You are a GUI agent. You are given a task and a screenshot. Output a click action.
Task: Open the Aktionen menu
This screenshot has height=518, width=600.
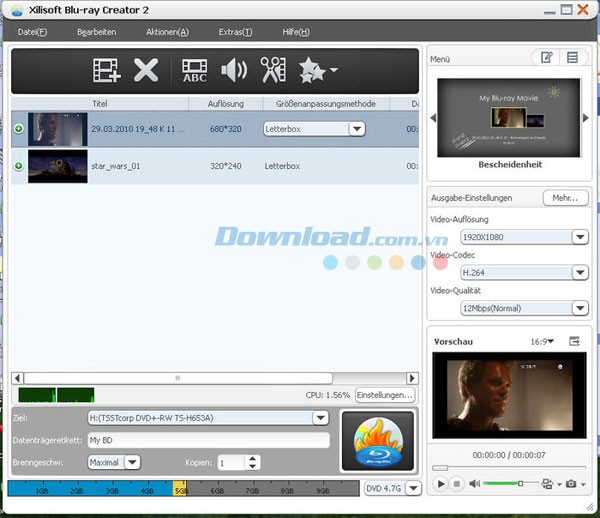167,32
